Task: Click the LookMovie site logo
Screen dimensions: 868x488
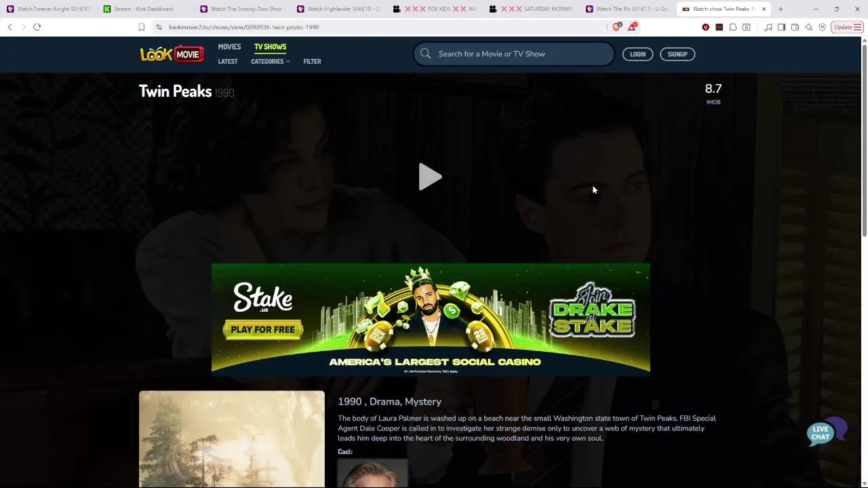Action: (x=172, y=54)
